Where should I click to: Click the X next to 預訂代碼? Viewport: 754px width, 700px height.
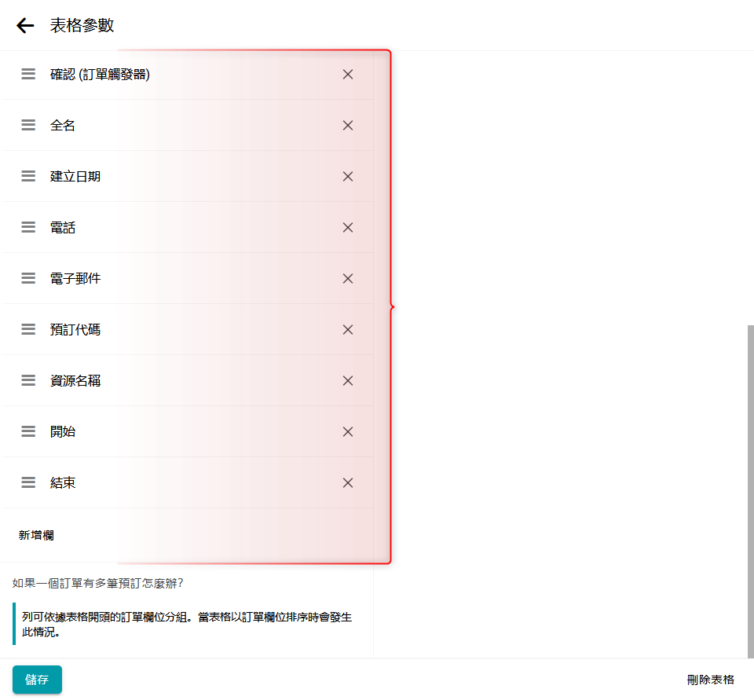348,330
